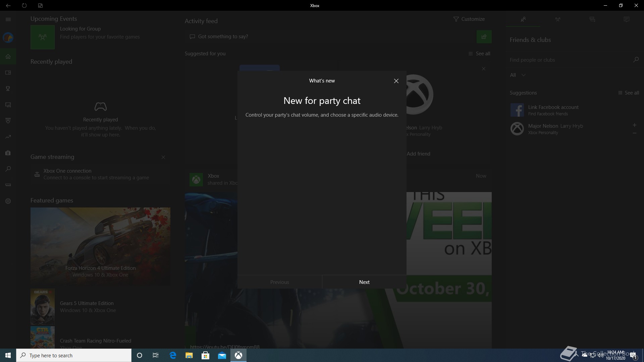Open Mail app from taskbar
This screenshot has height=362, width=644.
click(x=222, y=355)
